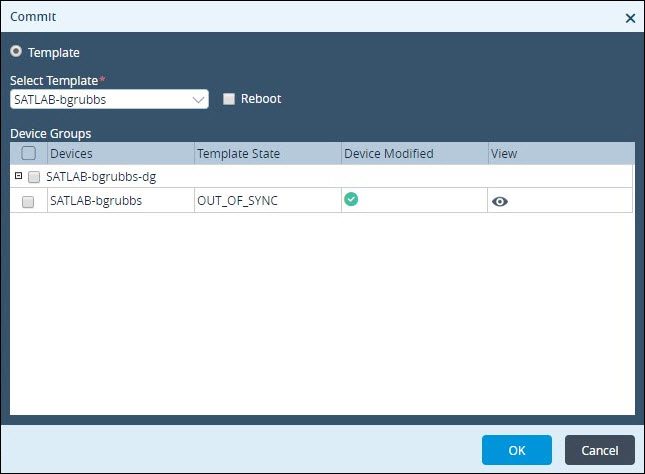Select the SATLAB-bgrubbs device name

pos(96,200)
